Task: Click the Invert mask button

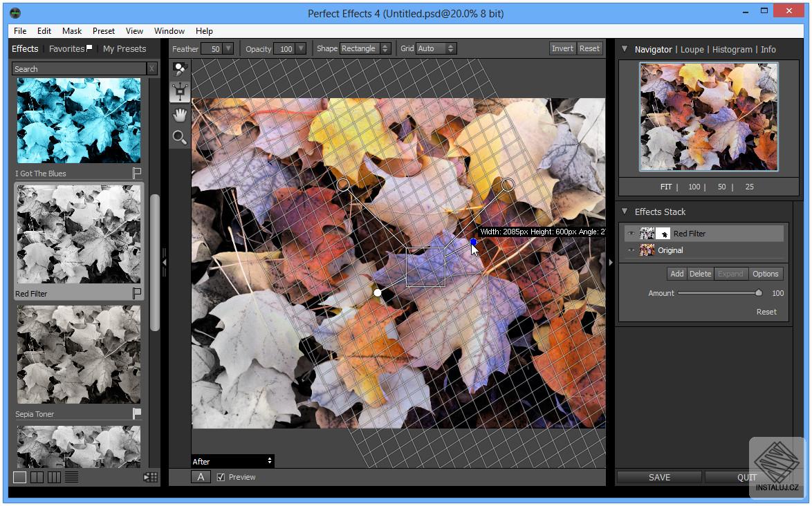Action: tap(562, 48)
